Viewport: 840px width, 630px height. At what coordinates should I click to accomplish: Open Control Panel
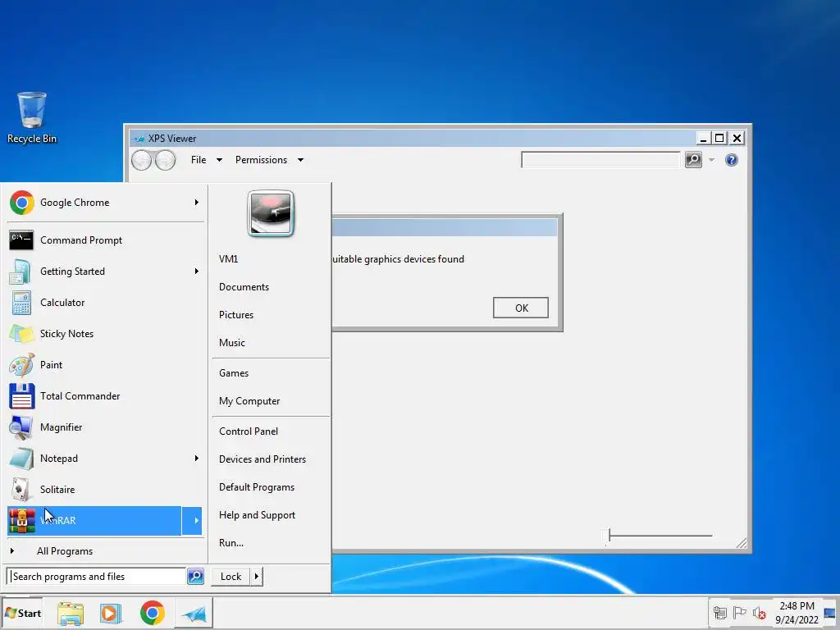point(249,431)
